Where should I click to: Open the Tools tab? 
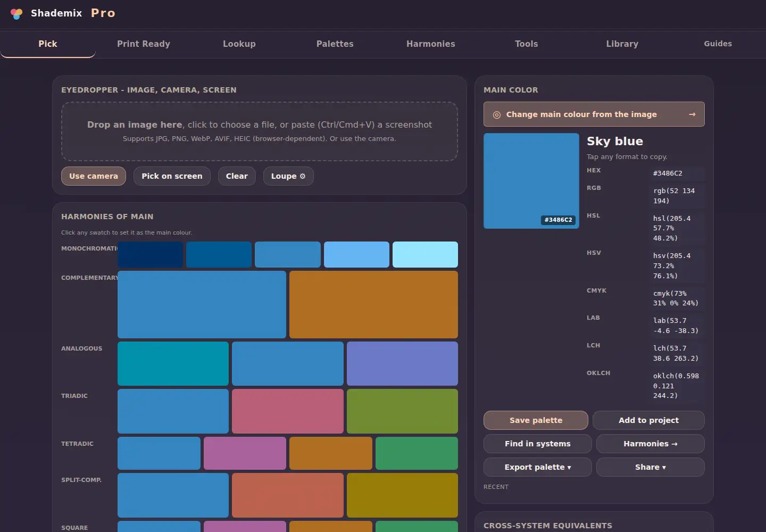(x=527, y=44)
